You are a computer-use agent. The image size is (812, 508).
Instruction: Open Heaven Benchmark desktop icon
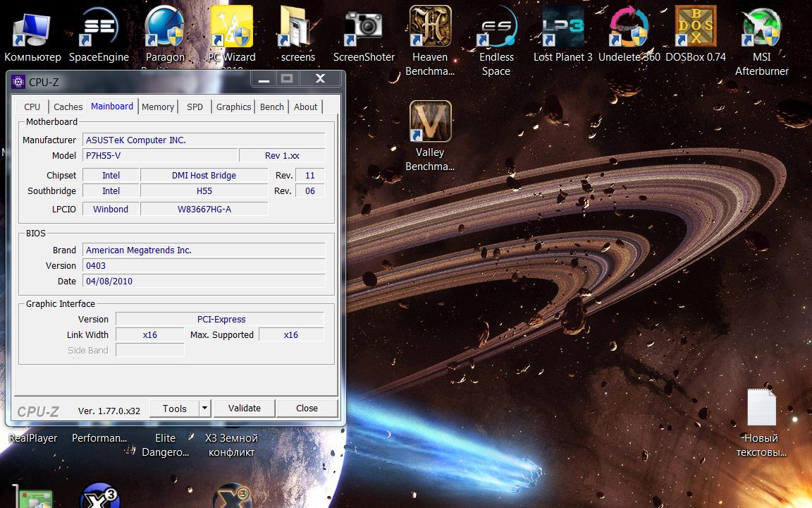430,30
